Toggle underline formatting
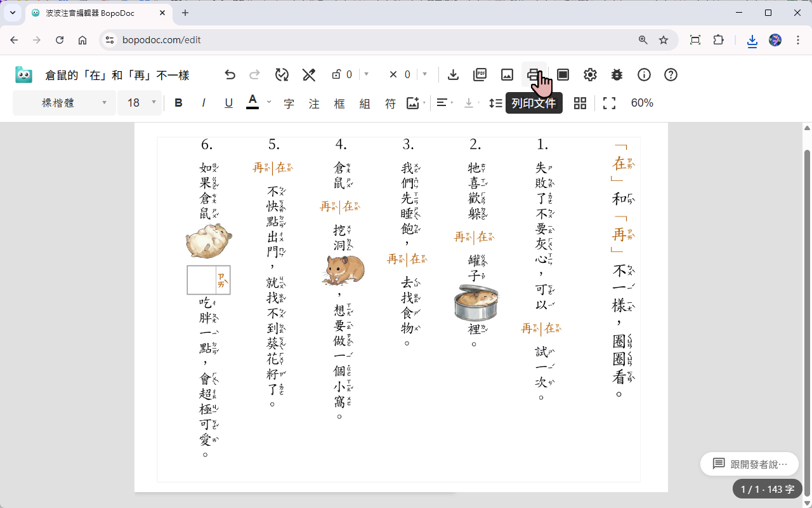 [x=228, y=103]
